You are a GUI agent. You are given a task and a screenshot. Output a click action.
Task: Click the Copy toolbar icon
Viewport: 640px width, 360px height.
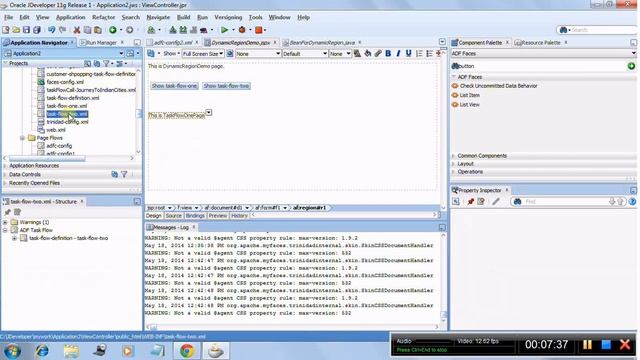87,30
